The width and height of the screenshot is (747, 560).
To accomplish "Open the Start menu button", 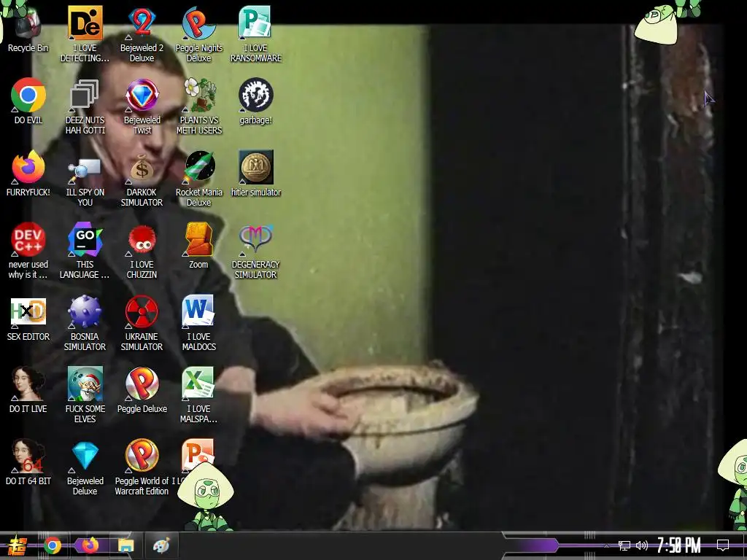I will coord(18,545).
